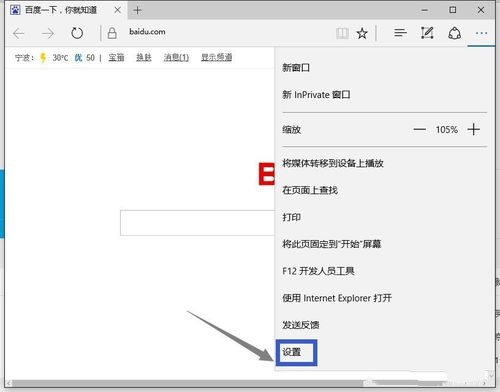Click the baidu.com address bar
Screen dimensions: 500x392
[x=147, y=32]
